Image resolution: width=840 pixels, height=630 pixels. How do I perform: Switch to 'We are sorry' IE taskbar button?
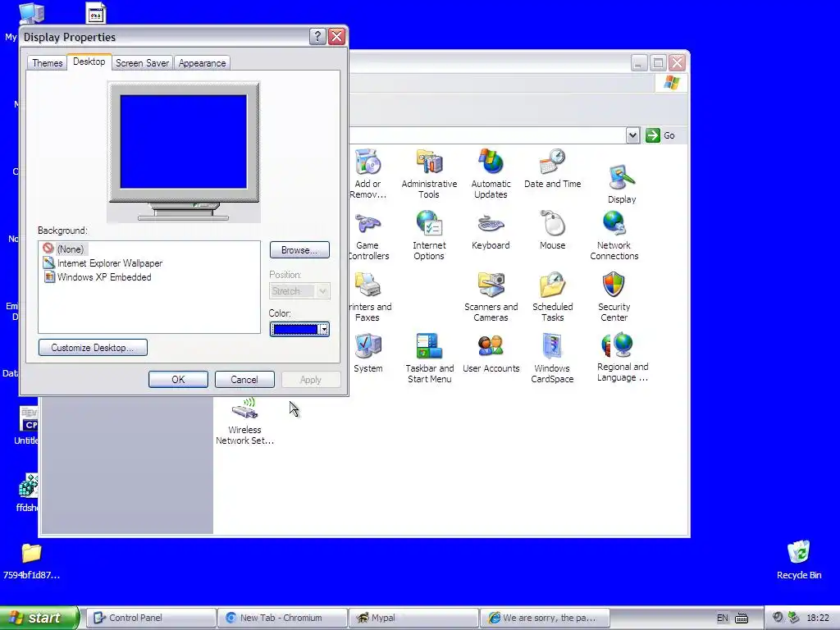(x=545, y=618)
